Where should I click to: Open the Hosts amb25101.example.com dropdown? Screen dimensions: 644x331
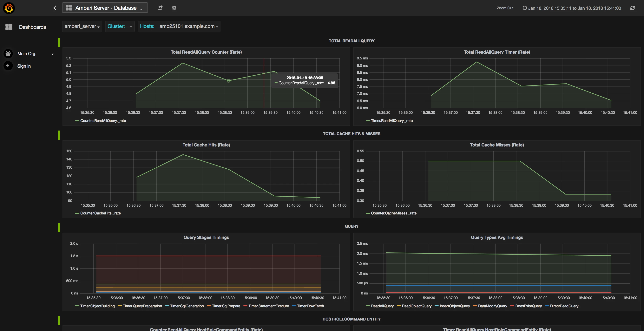pyautogui.click(x=179, y=27)
